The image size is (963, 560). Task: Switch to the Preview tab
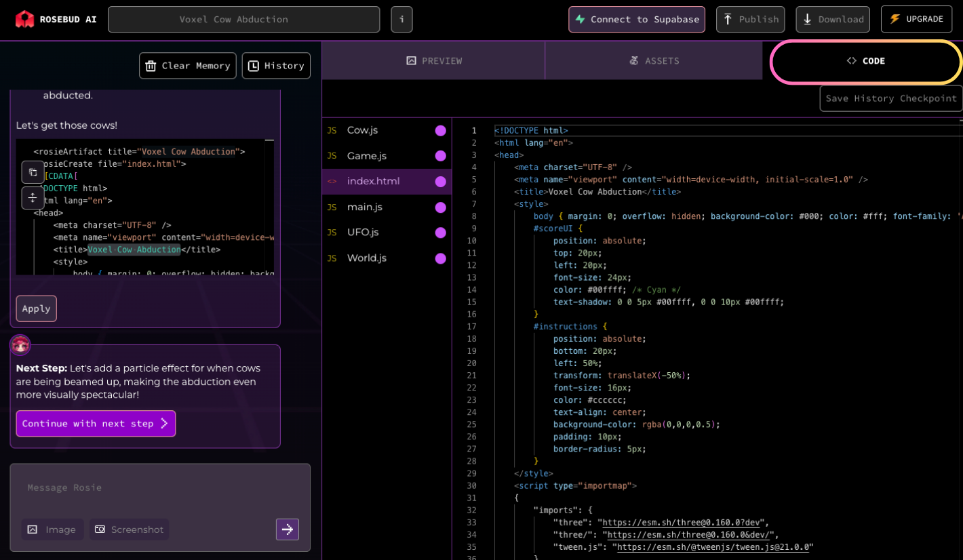[433, 61]
